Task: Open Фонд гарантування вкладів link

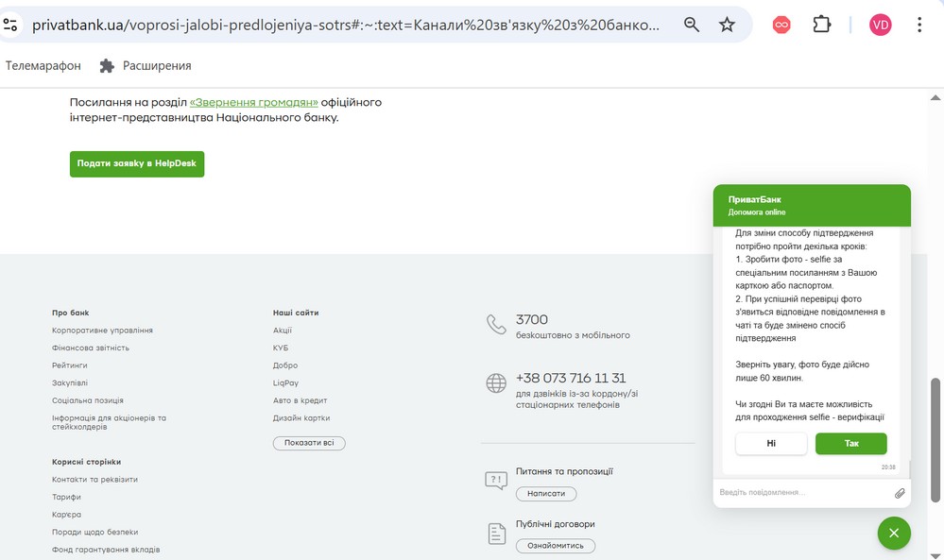Action: [106, 550]
